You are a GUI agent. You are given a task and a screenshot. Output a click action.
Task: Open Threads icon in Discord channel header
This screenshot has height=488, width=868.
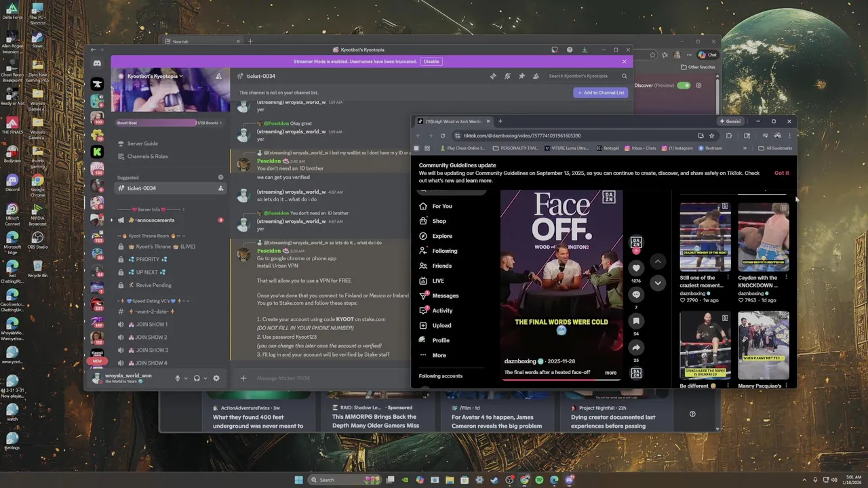(x=493, y=77)
